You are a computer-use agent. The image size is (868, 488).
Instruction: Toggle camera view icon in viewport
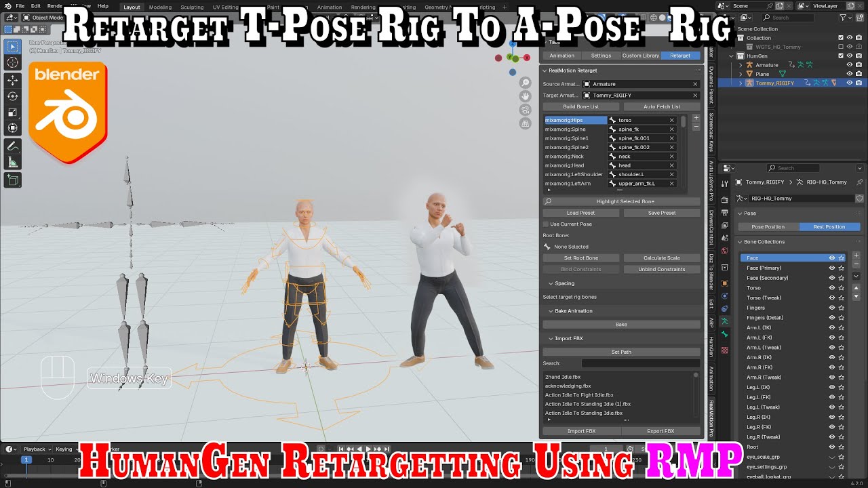(x=525, y=110)
